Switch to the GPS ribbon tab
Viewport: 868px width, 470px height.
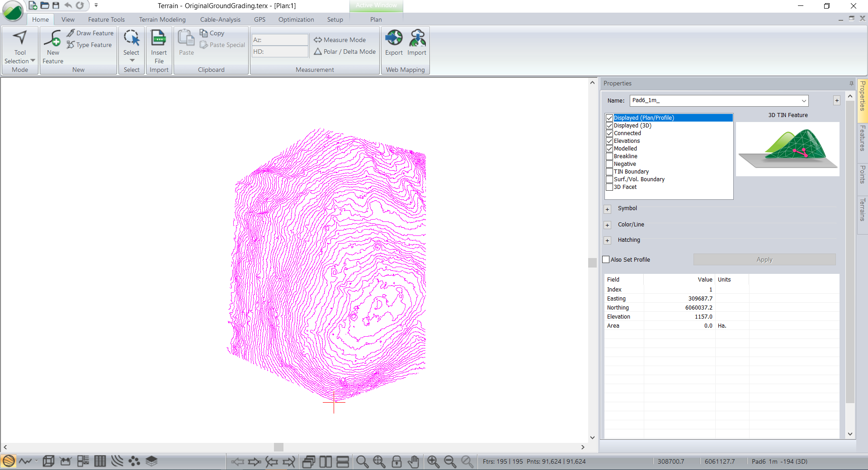[259, 19]
